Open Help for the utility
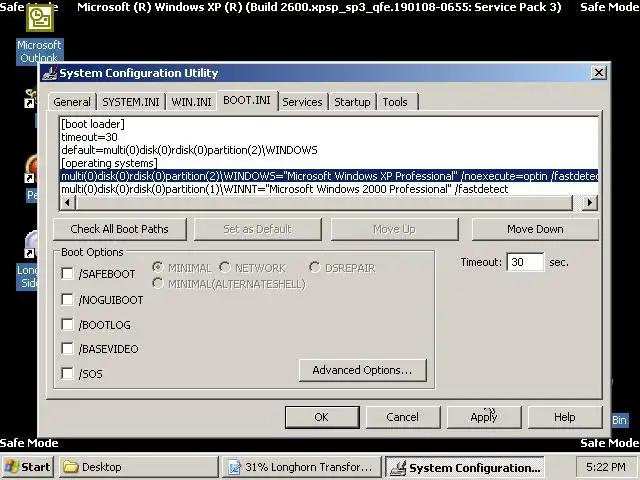 click(564, 417)
